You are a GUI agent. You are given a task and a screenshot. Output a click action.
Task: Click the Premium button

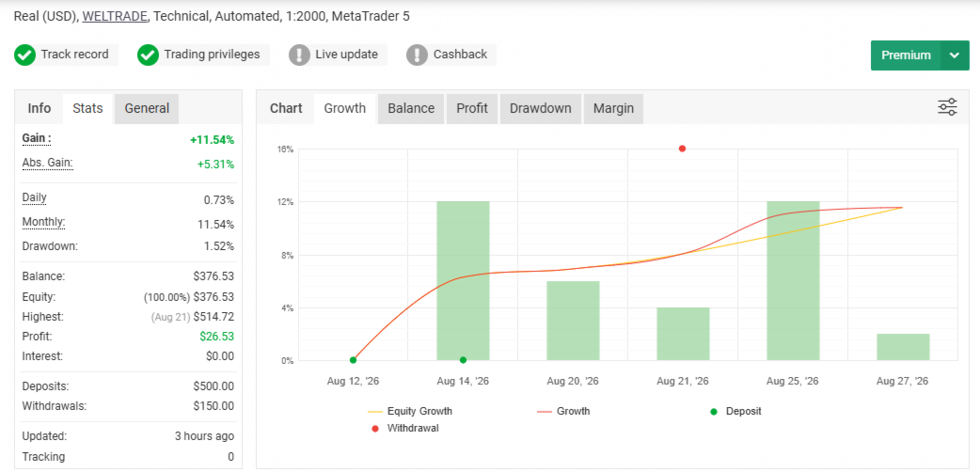pyautogui.click(x=906, y=55)
